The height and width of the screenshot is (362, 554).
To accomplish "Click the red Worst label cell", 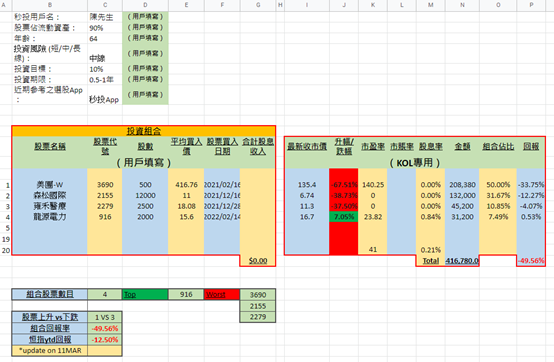I will click(222, 295).
